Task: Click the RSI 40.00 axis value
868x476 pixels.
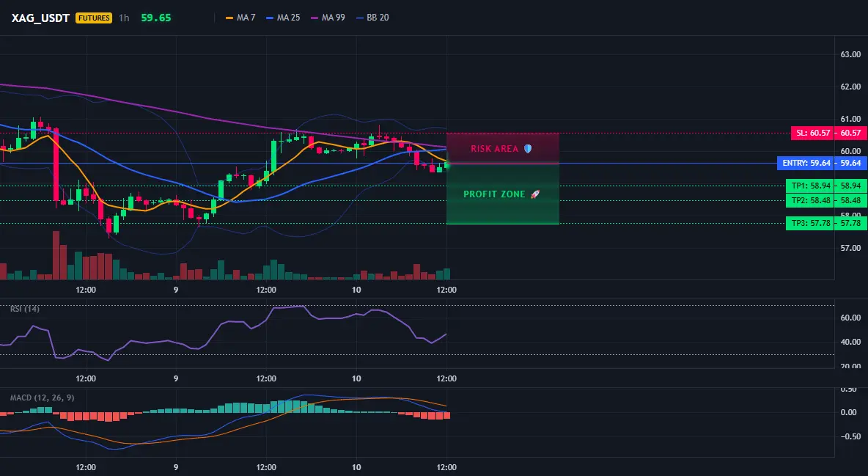Action: 850,342
